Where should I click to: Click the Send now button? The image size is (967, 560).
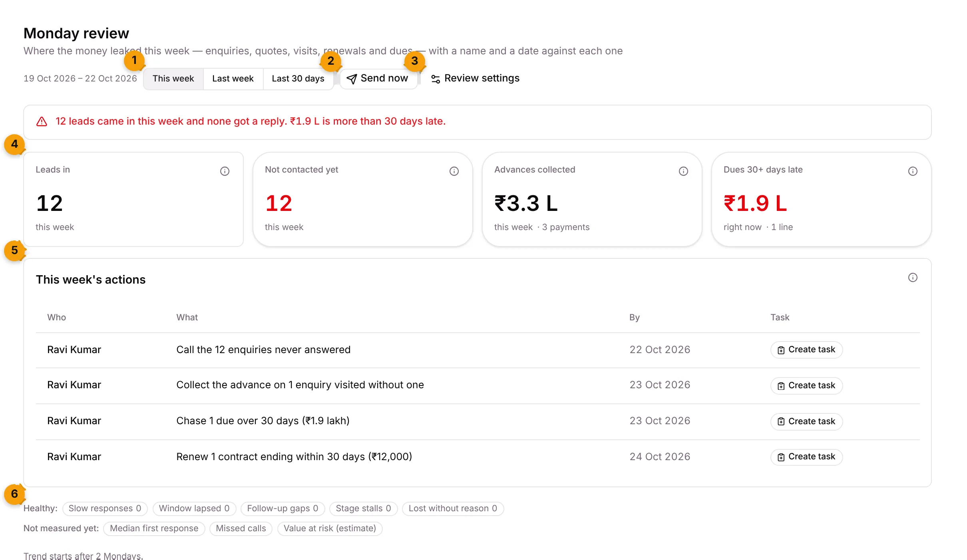tap(378, 78)
